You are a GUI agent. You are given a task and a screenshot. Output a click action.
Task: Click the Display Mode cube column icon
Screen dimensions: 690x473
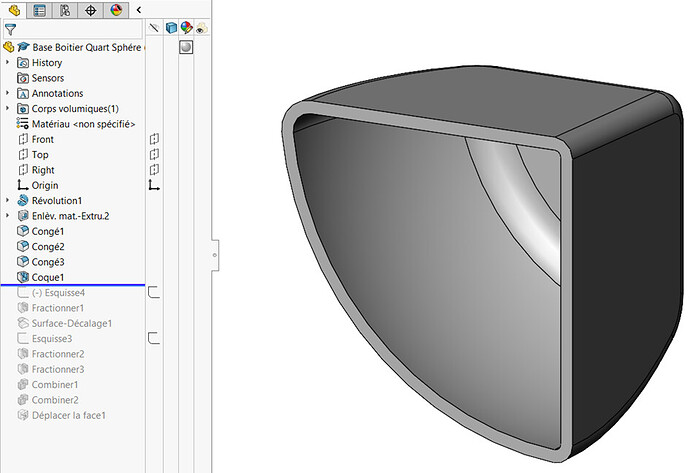tap(170, 29)
